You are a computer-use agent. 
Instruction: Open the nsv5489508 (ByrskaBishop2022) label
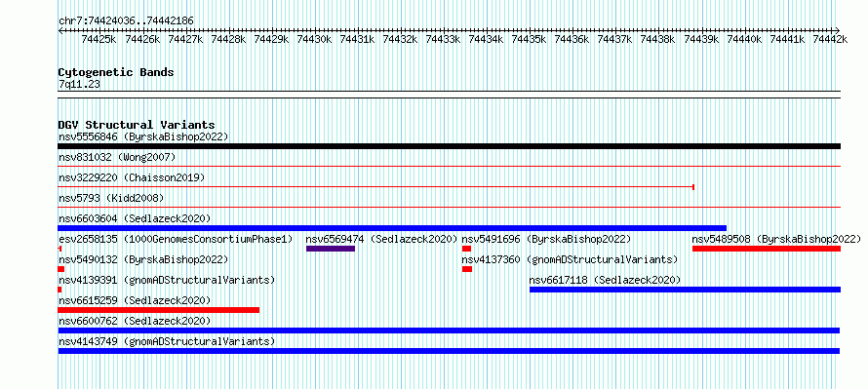[x=776, y=239]
